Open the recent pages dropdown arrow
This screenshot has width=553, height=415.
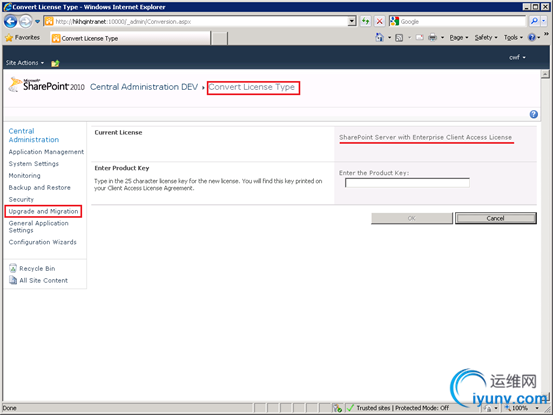(37, 22)
